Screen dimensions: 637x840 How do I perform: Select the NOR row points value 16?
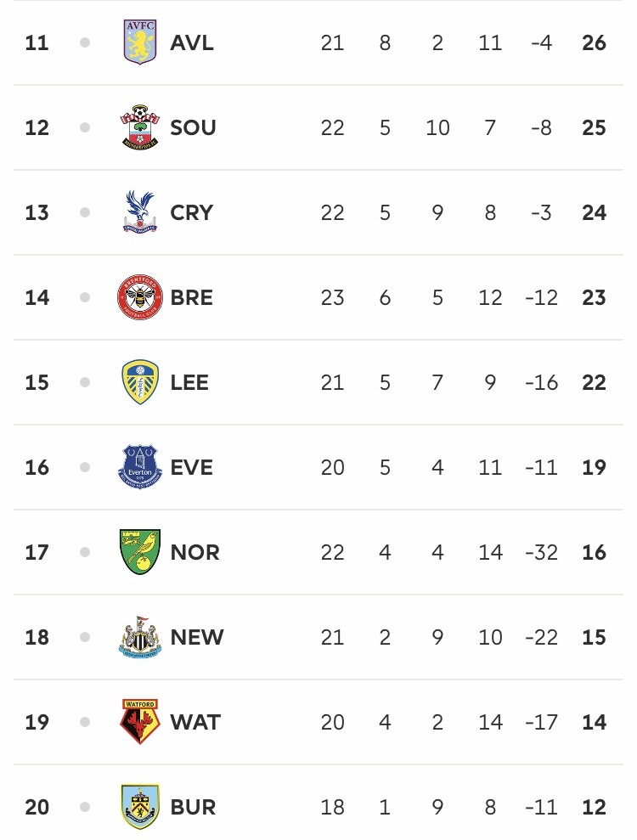tap(595, 552)
